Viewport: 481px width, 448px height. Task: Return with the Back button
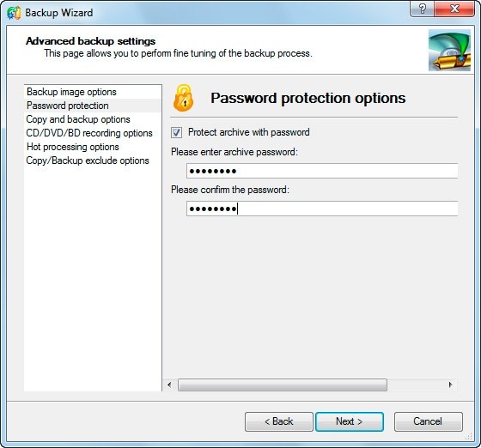279,421
